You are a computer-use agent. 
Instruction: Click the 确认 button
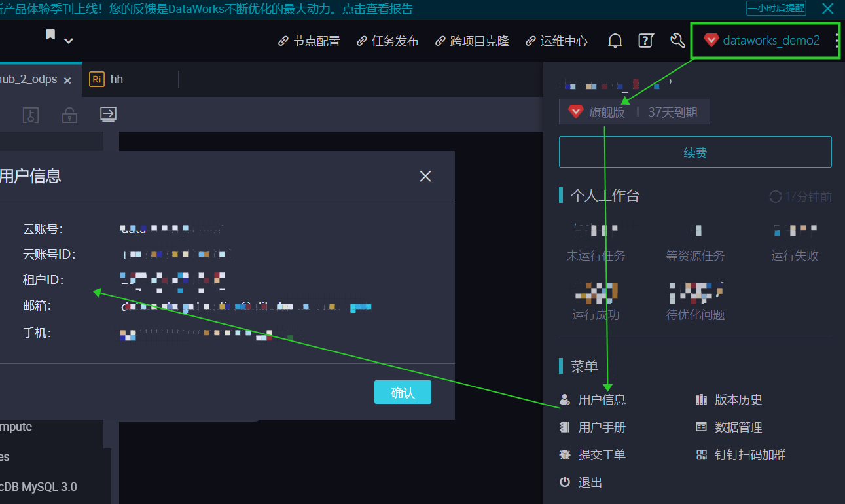pos(403,392)
